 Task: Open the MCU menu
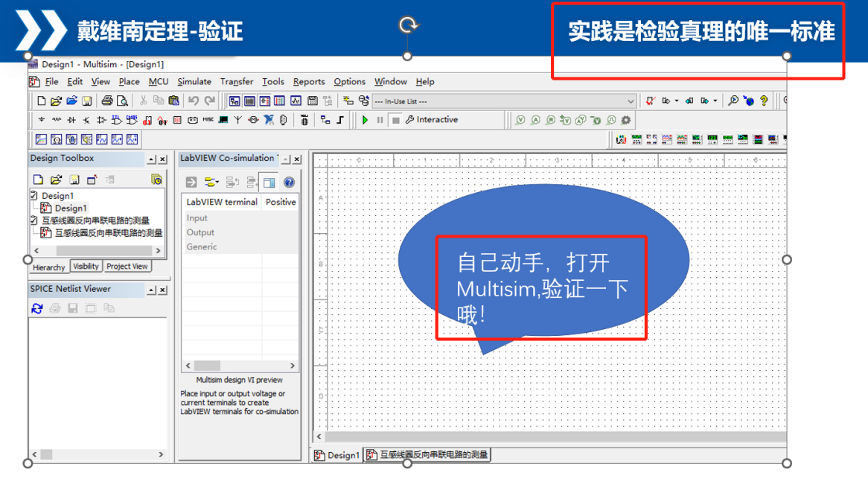tap(159, 81)
